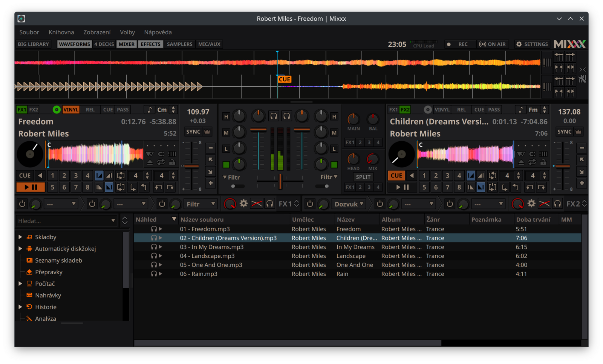Click deck 1 CUE button beside hotcues
Viewport: 603px width, 364px height.
pyautogui.click(x=25, y=176)
